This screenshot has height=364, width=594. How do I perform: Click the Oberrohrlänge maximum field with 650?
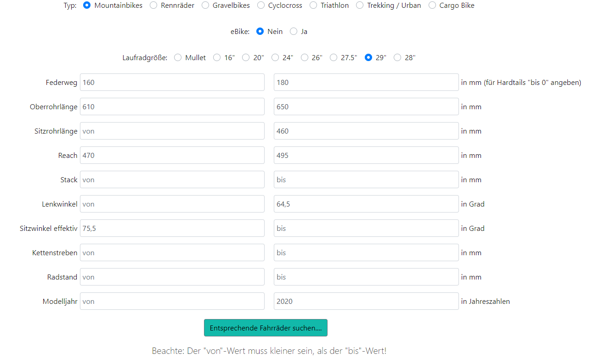click(366, 107)
